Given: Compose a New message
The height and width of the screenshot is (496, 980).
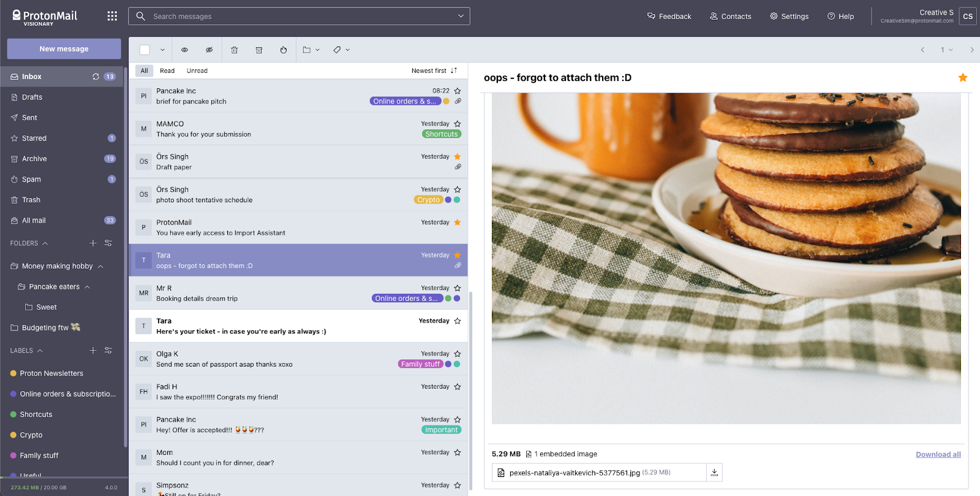Looking at the screenshot, I should (x=64, y=48).
